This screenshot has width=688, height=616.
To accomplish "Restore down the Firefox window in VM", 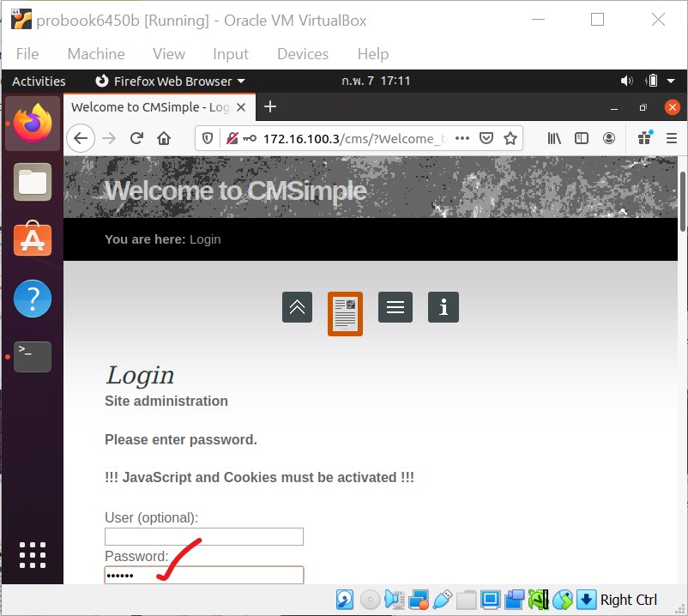I will (643, 107).
